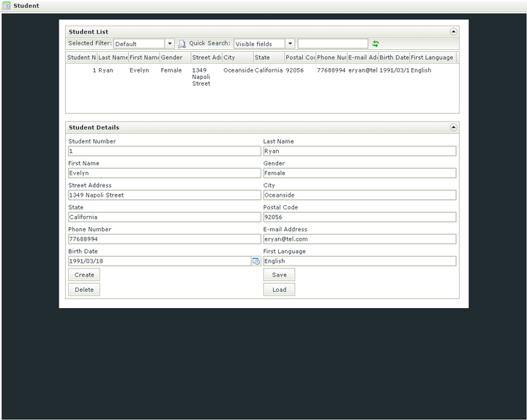Select the 'California' cell in student list

(x=269, y=70)
